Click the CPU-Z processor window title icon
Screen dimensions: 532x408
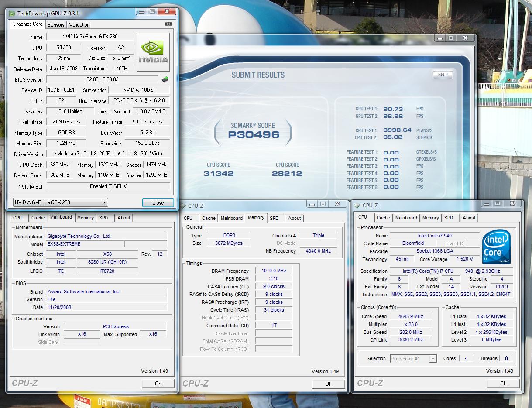tap(357, 205)
